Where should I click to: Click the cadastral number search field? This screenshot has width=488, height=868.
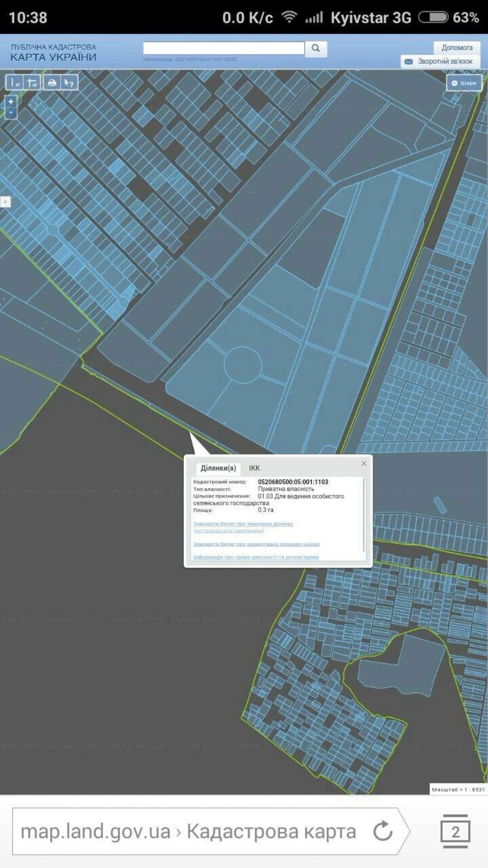pos(223,48)
